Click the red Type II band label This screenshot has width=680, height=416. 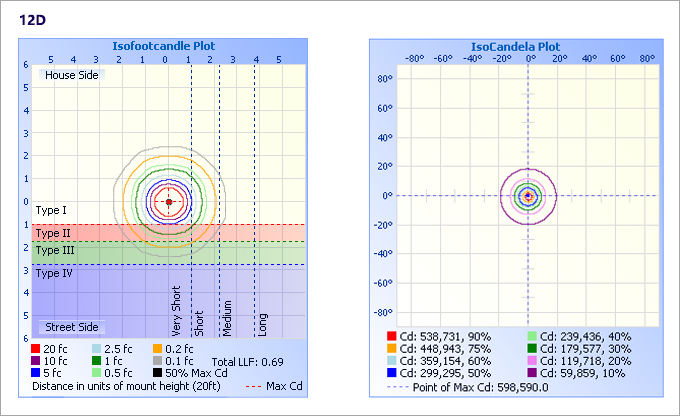(51, 232)
